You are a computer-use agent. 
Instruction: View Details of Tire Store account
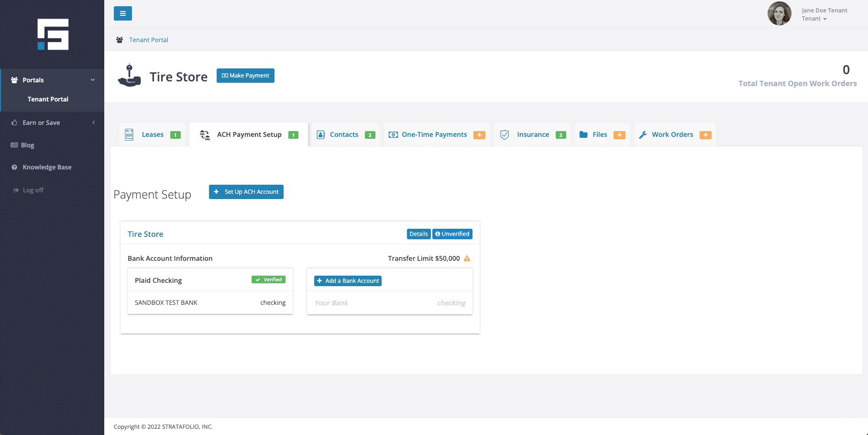pos(418,234)
